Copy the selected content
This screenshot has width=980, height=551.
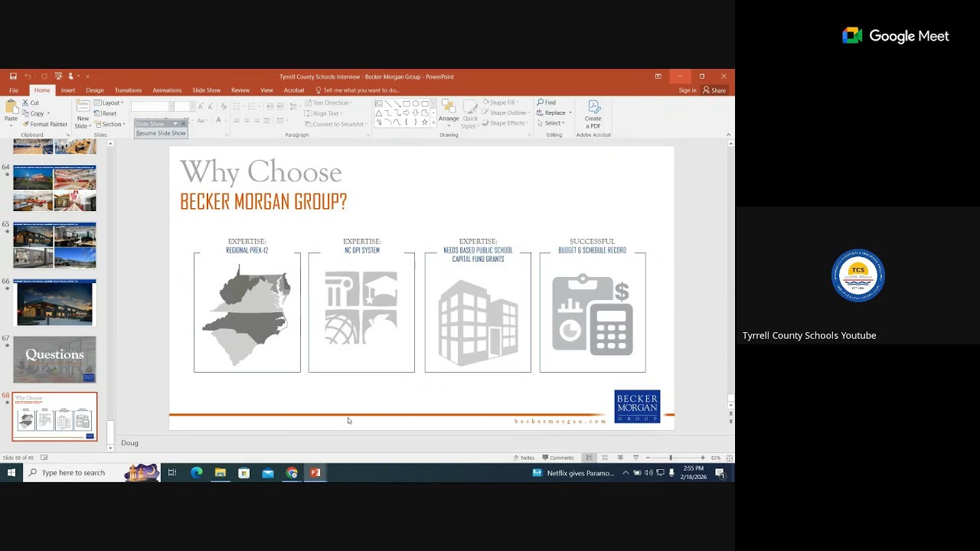click(33, 113)
